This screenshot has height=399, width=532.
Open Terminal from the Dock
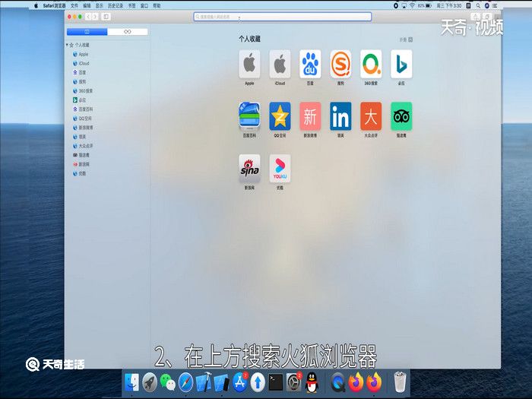click(275, 382)
